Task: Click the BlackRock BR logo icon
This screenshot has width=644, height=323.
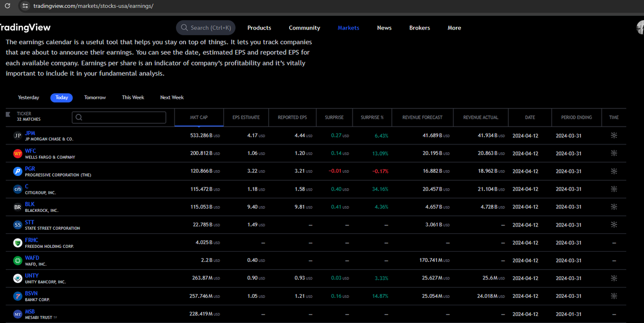Action: click(17, 207)
